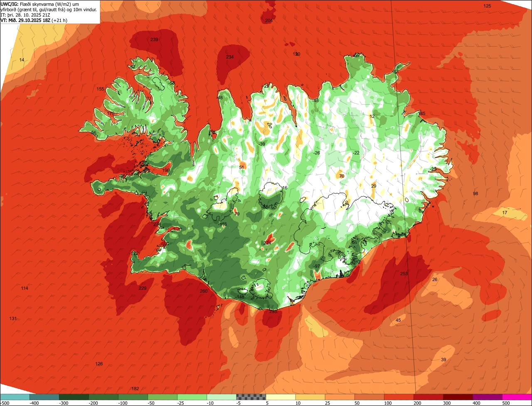Select the '260' value off the southwest coast
The width and height of the screenshot is (532, 406).
coord(204,291)
